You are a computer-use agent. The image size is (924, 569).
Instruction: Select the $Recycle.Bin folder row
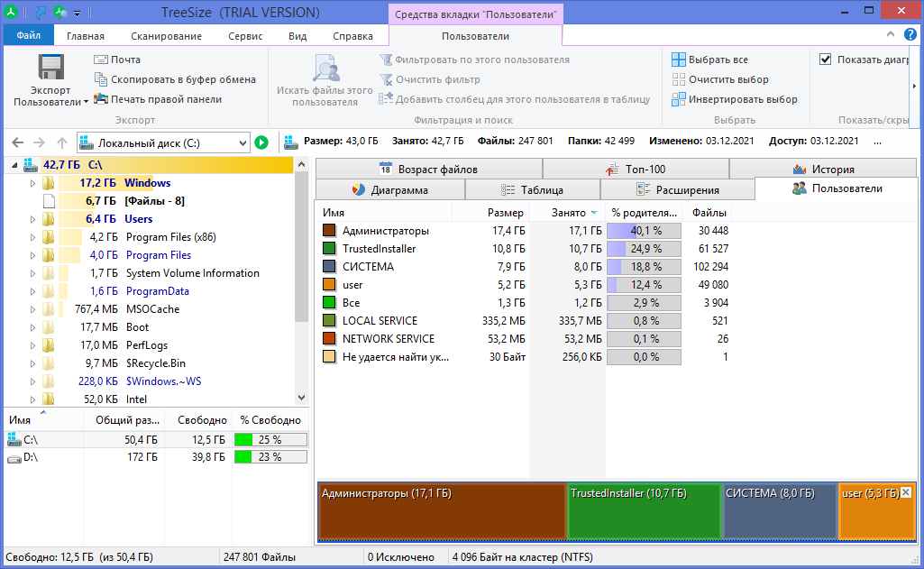pyautogui.click(x=156, y=363)
